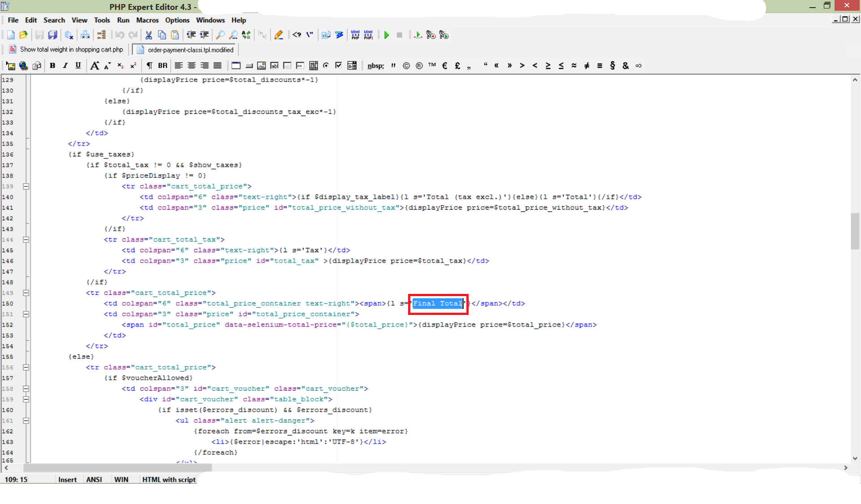Click the New File icon
This screenshot has width=861, height=504.
point(11,35)
